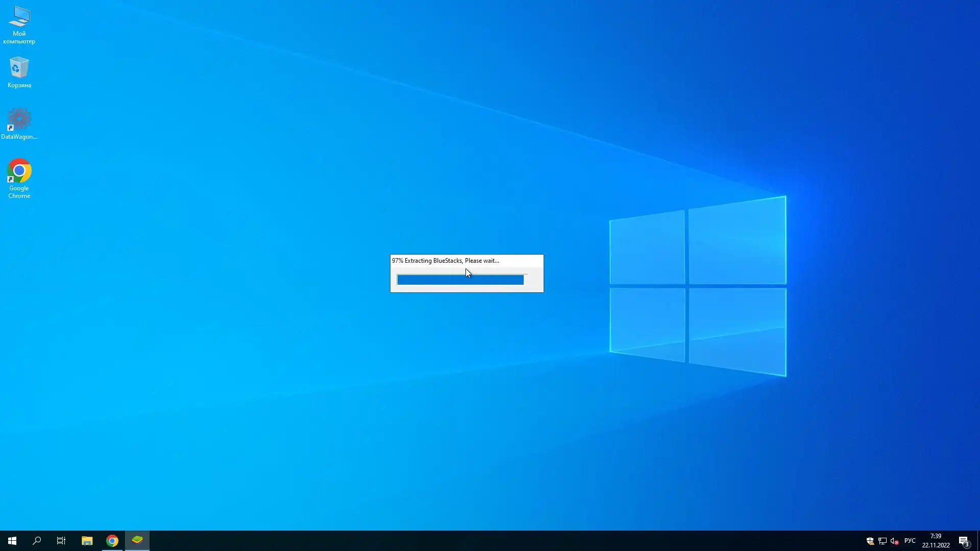The width and height of the screenshot is (980, 551).
Task: Open the РУС language switcher
Action: tap(910, 541)
